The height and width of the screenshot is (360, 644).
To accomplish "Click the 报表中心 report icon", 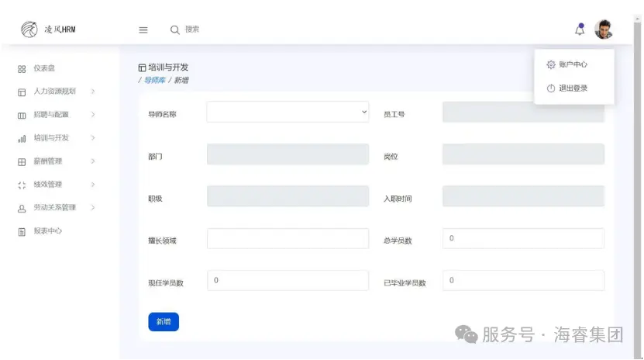I will coord(22,231).
